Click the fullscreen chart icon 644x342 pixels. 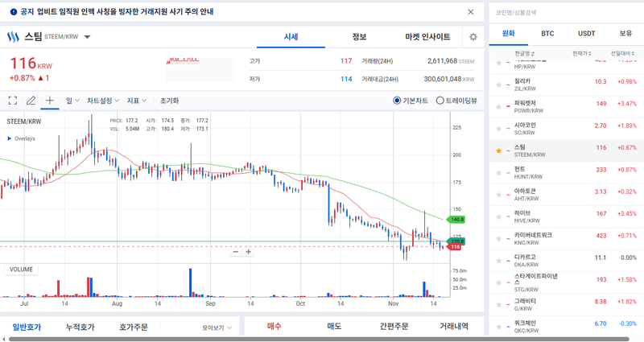coord(12,101)
